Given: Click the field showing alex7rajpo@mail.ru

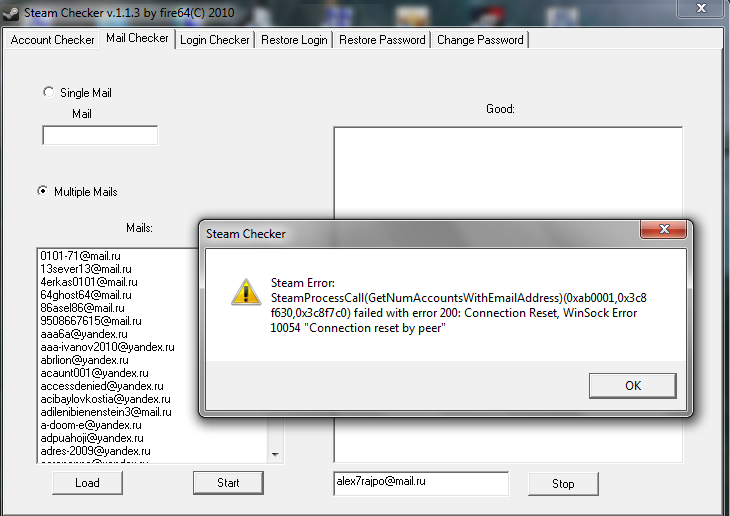Looking at the screenshot, I should coord(421,483).
